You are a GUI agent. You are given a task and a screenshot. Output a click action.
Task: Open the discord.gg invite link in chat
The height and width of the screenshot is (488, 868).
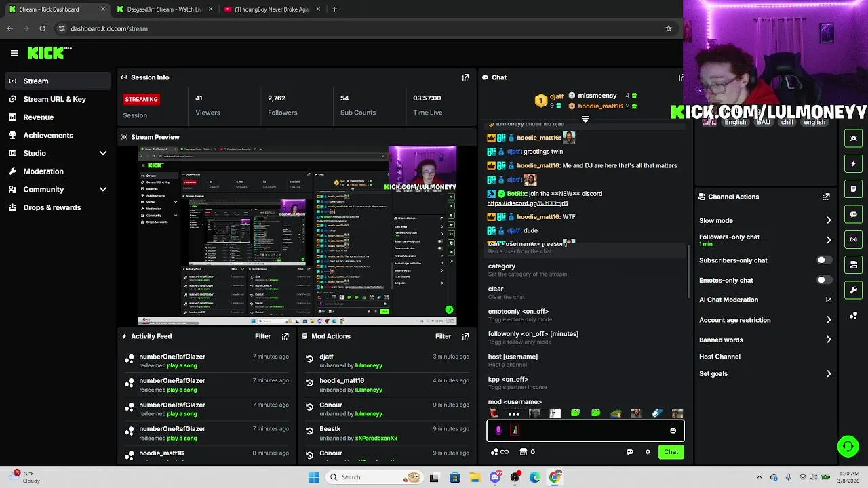528,203
